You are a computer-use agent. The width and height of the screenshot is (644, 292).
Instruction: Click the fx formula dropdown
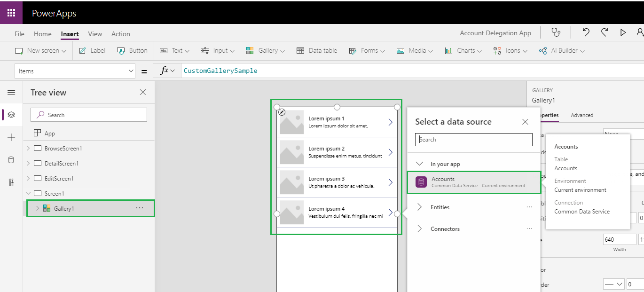pyautogui.click(x=167, y=71)
